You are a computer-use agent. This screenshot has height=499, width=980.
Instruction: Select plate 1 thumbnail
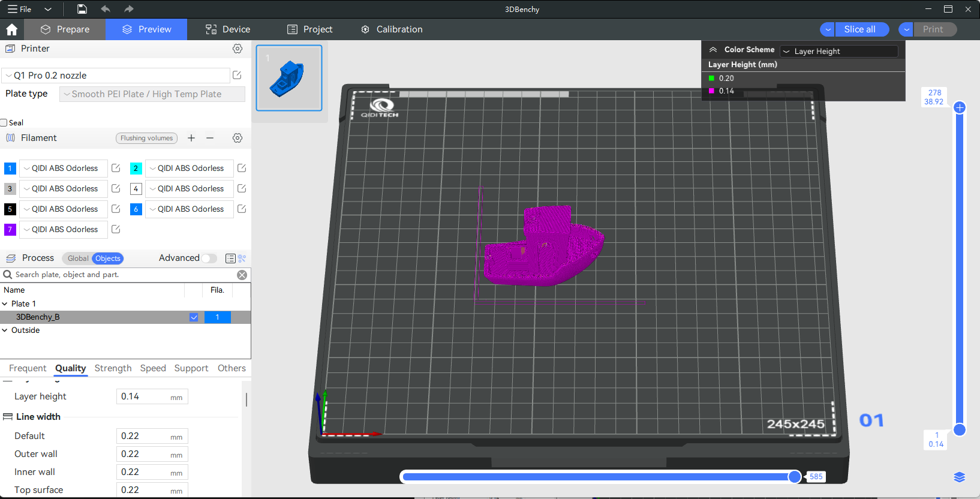point(289,78)
